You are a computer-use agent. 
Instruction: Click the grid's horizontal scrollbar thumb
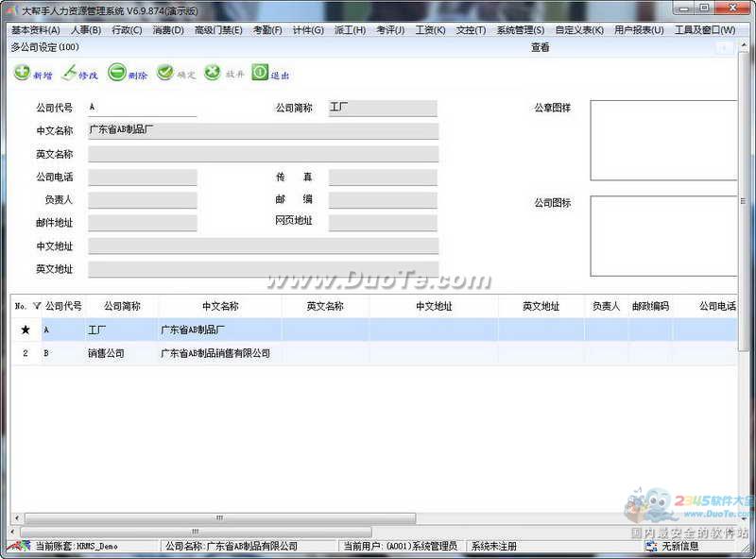tap(220, 518)
